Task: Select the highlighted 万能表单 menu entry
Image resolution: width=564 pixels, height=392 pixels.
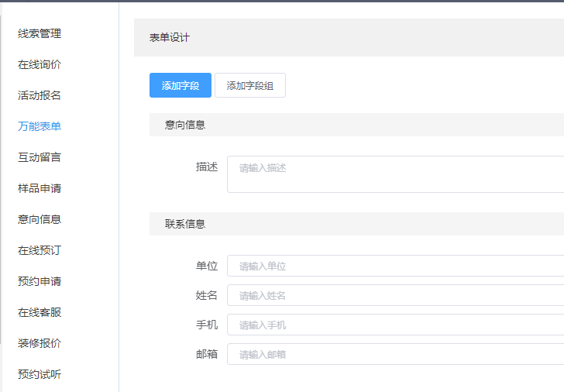Action: [40, 126]
